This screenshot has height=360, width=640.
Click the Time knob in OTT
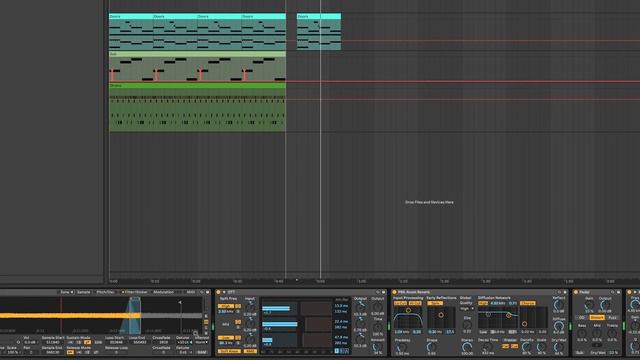(x=377, y=327)
